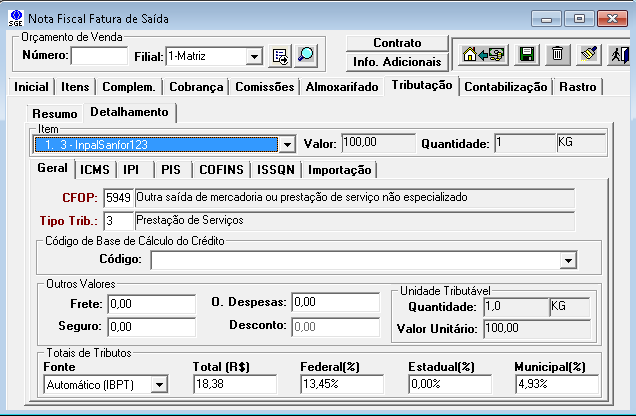Viewport: 636px width, 416px height.
Task: Expand the Item selection combo box
Action: tap(288, 145)
